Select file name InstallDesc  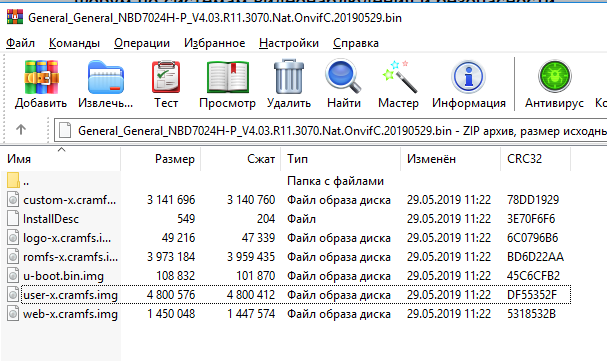point(51,219)
